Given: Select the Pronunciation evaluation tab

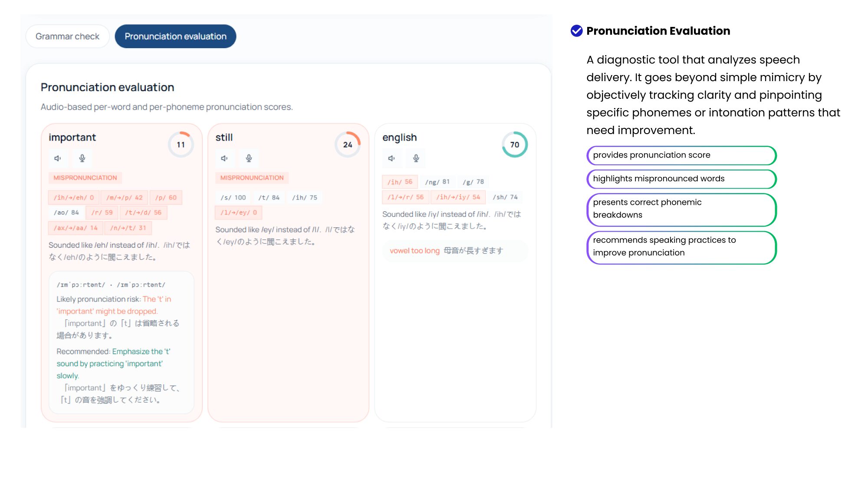Looking at the screenshot, I should click(175, 36).
